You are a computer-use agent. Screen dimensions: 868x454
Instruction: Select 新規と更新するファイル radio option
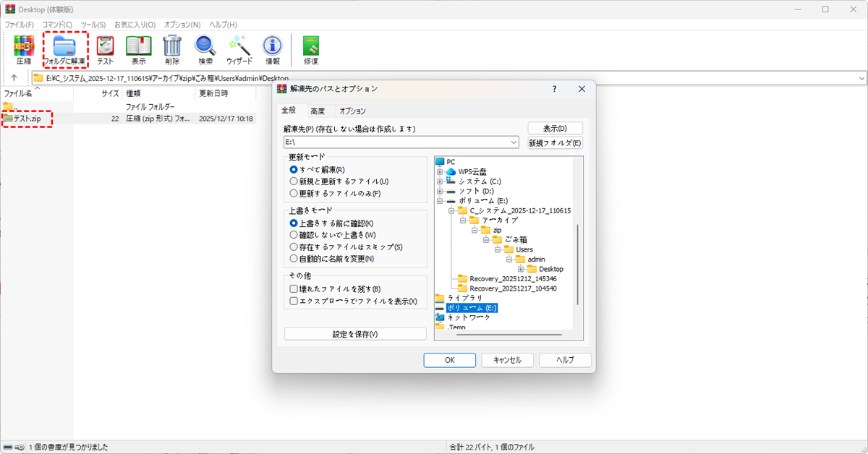coord(294,181)
